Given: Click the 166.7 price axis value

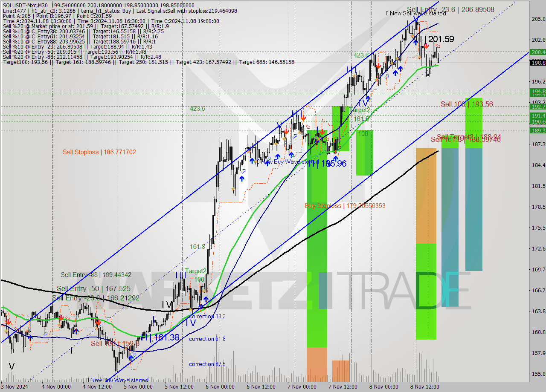Looking at the screenshot, I should 538,290.
